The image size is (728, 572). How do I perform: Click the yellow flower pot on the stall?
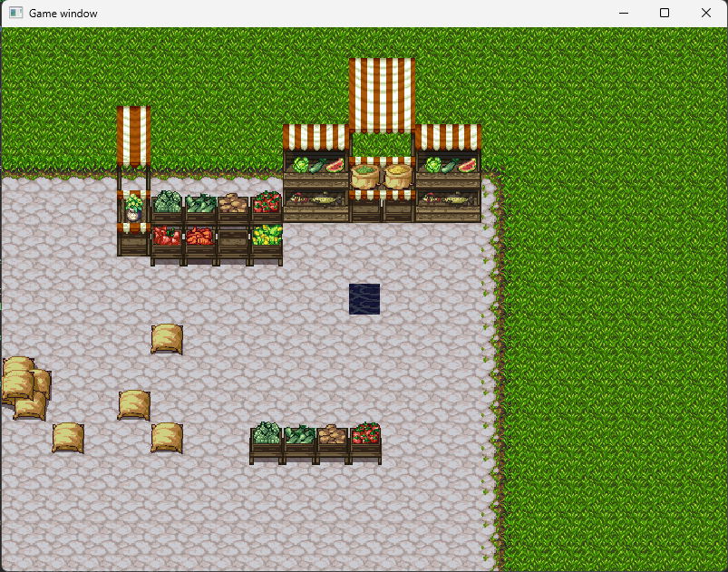(133, 208)
